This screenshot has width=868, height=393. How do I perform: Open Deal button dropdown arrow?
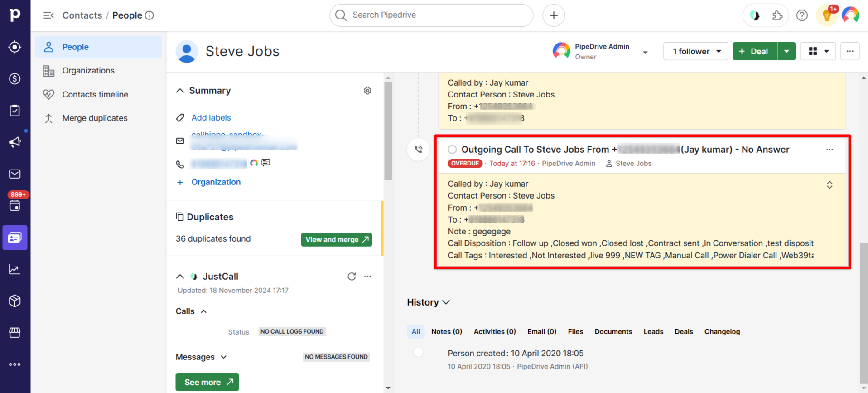[x=786, y=51]
